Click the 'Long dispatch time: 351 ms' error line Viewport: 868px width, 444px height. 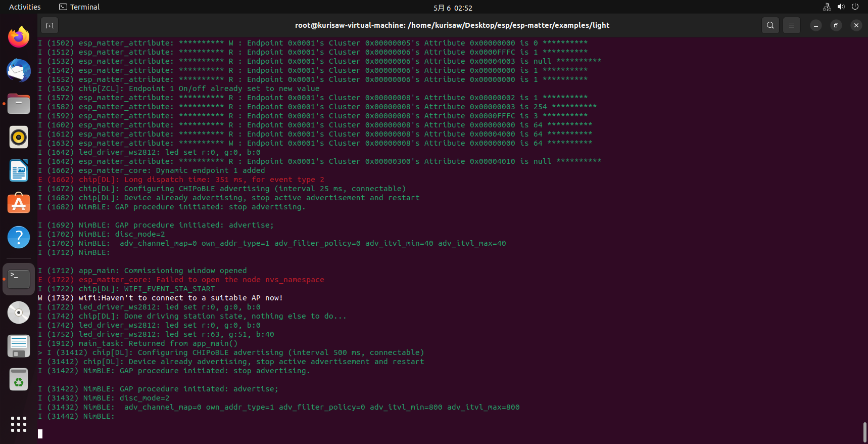pos(181,180)
